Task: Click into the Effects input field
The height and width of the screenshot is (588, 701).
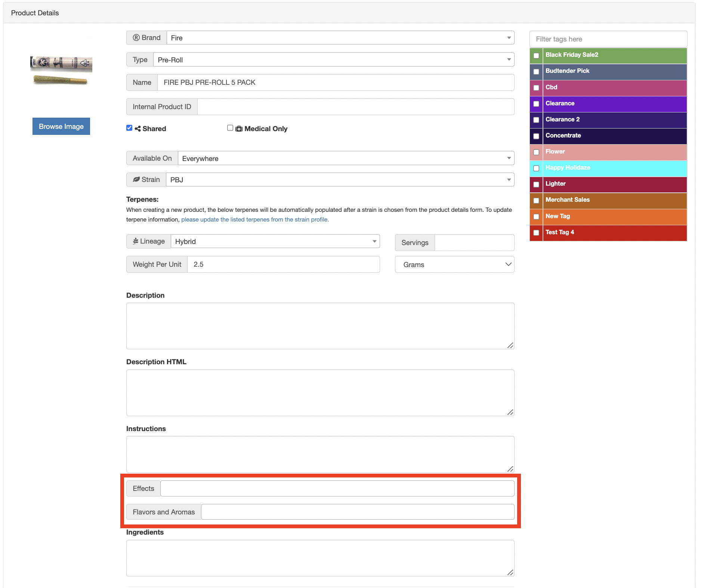Action: (337, 489)
